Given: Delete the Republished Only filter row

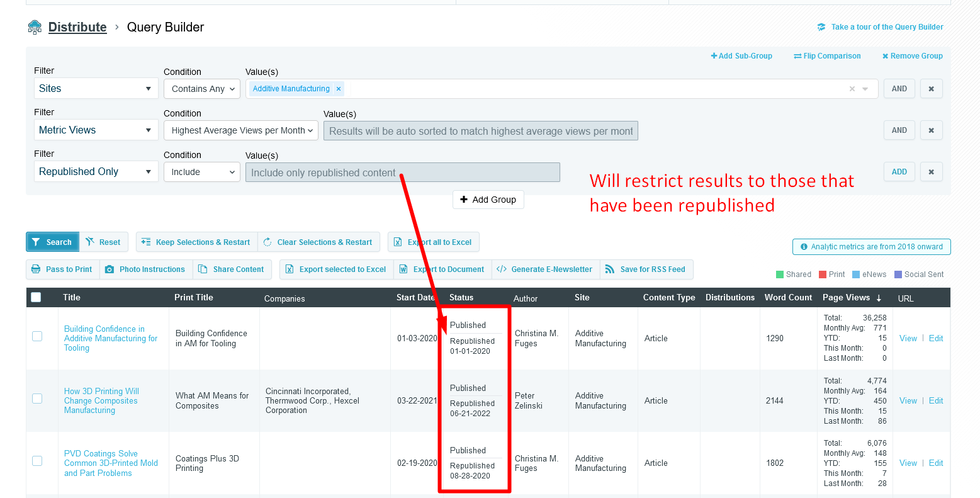Looking at the screenshot, I should pyautogui.click(x=931, y=172).
